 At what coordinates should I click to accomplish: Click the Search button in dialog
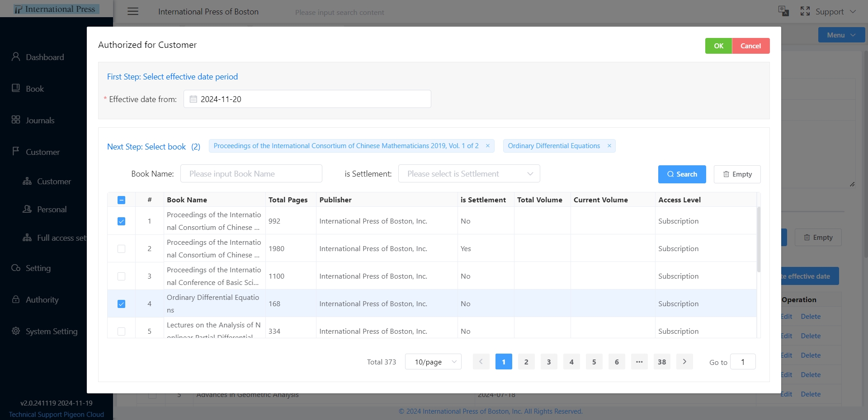tap(682, 174)
